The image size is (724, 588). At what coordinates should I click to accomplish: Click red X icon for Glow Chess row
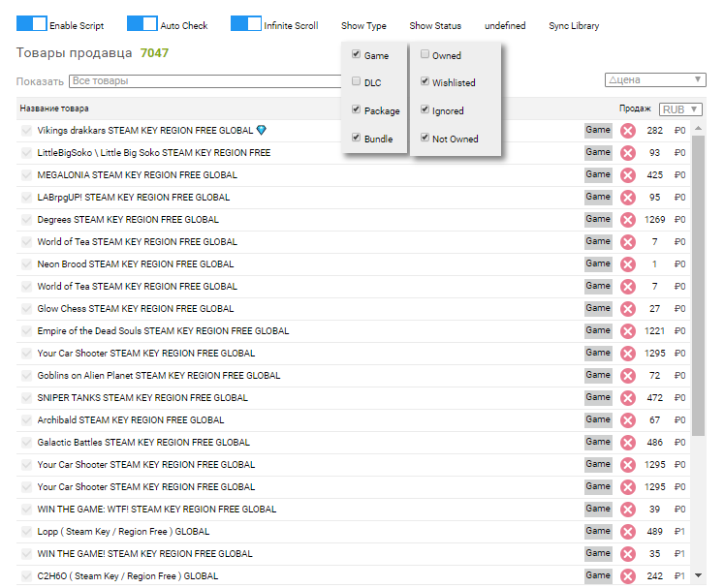(627, 309)
